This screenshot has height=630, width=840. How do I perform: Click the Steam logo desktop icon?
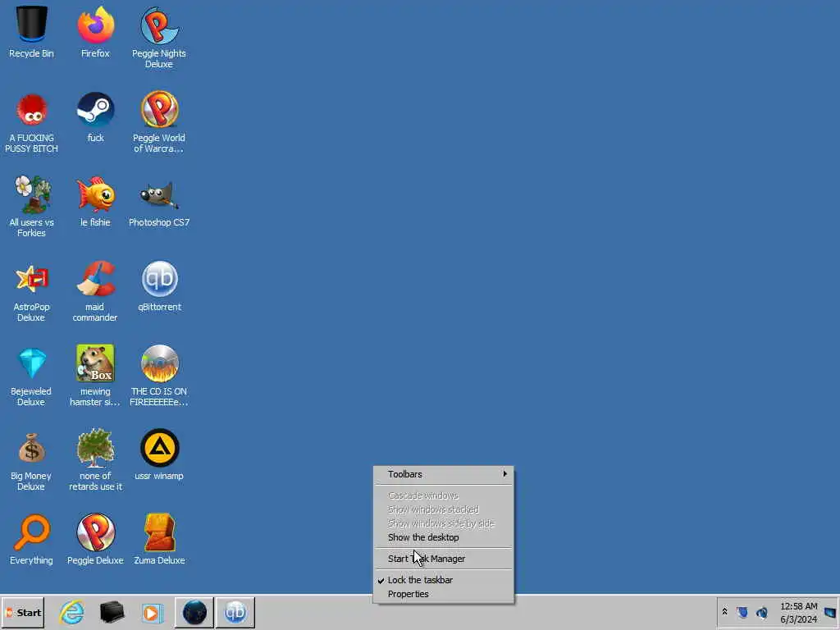coord(95,110)
